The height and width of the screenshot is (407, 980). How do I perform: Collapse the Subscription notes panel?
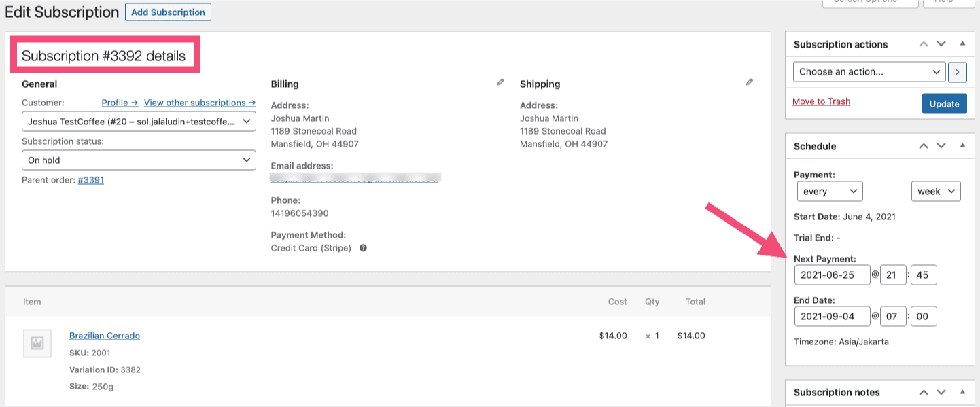(962, 392)
